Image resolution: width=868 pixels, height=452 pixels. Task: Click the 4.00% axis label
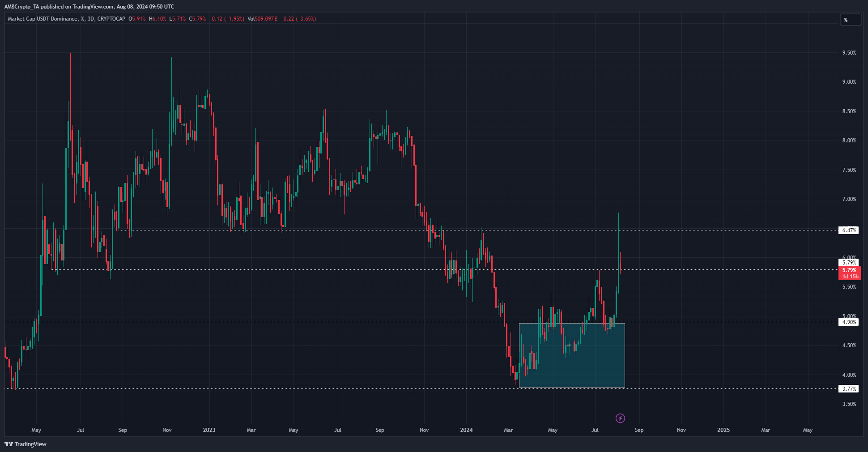tap(849, 375)
